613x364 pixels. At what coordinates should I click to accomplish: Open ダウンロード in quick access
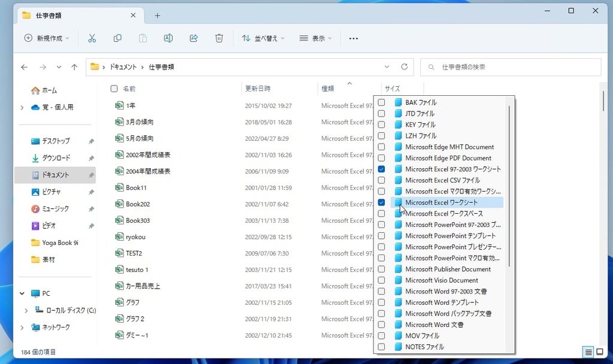pos(50,158)
